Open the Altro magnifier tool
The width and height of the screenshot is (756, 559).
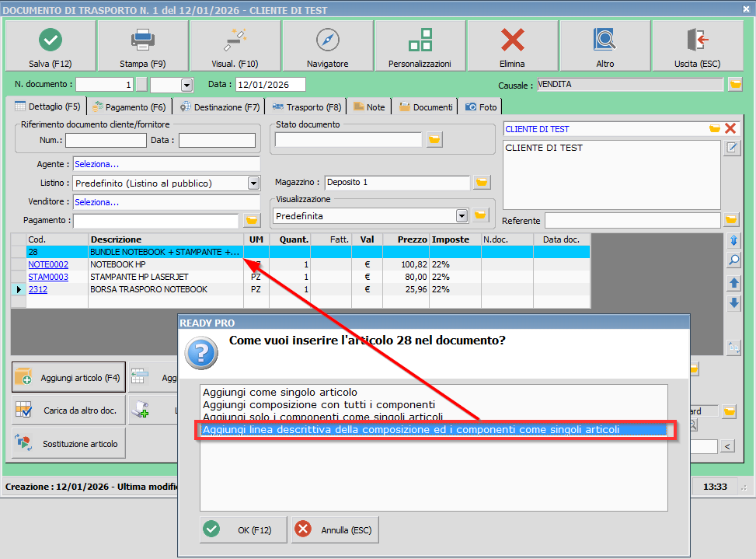click(604, 47)
